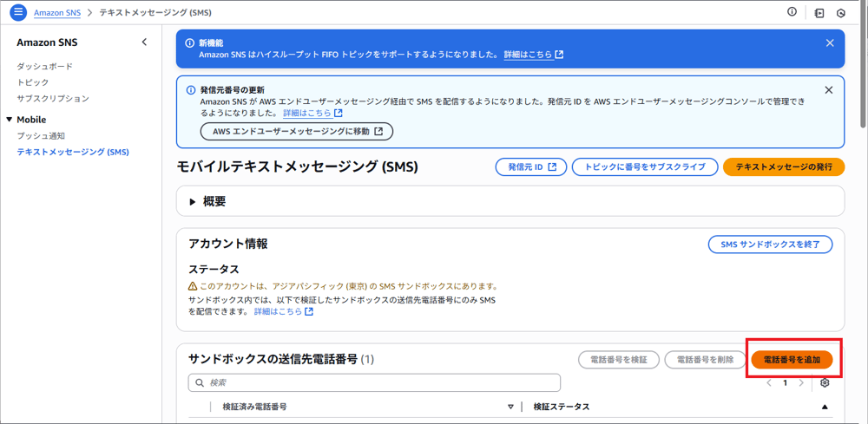Click the 検索 search field
Viewport: 868px width, 424px height.
pos(374,382)
